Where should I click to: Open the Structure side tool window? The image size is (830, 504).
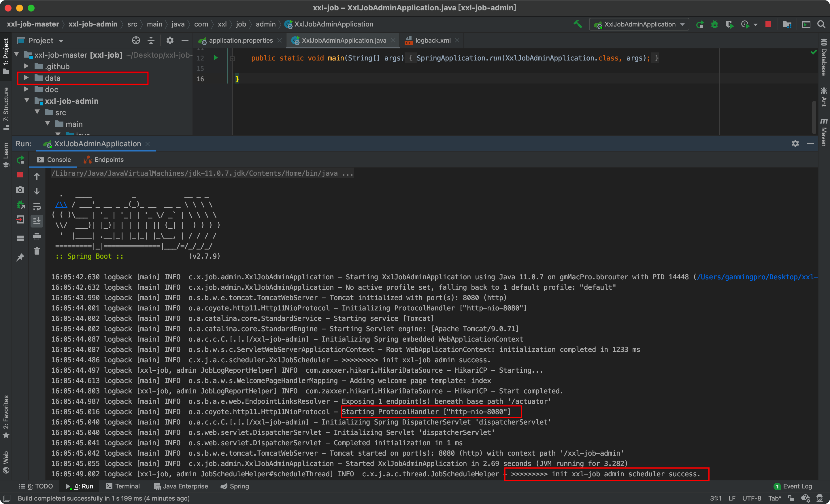[6, 109]
